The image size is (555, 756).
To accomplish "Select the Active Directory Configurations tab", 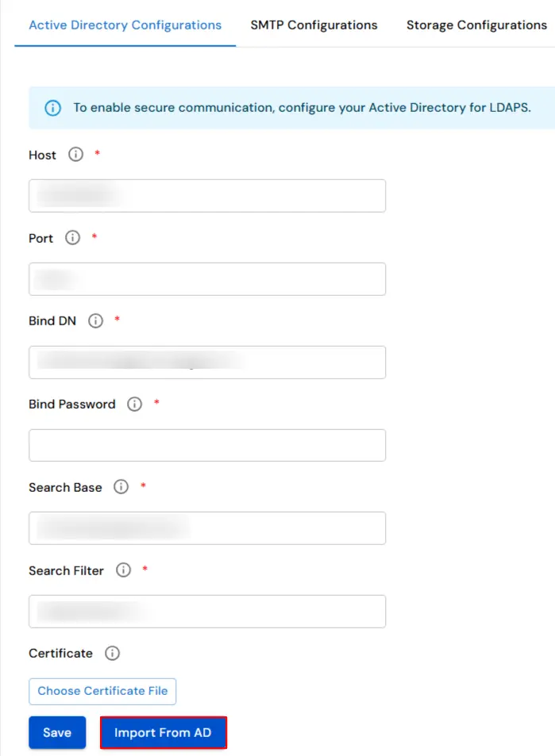I will click(124, 25).
